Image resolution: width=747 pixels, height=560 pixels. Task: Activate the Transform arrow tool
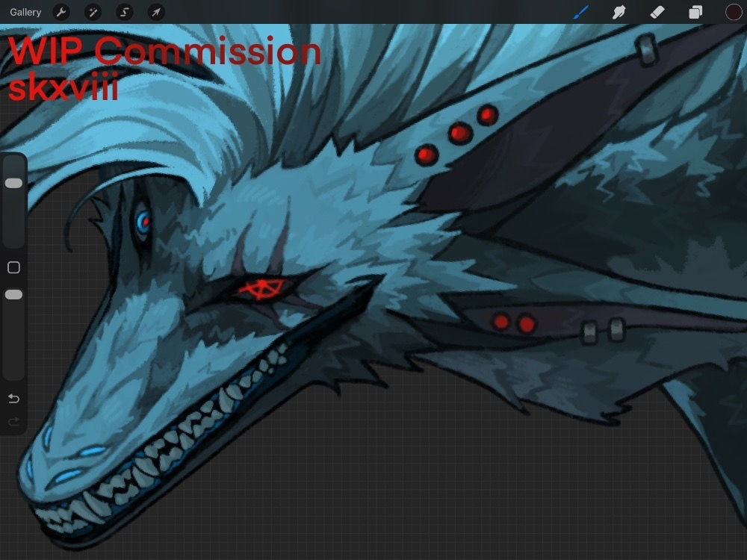pos(155,12)
